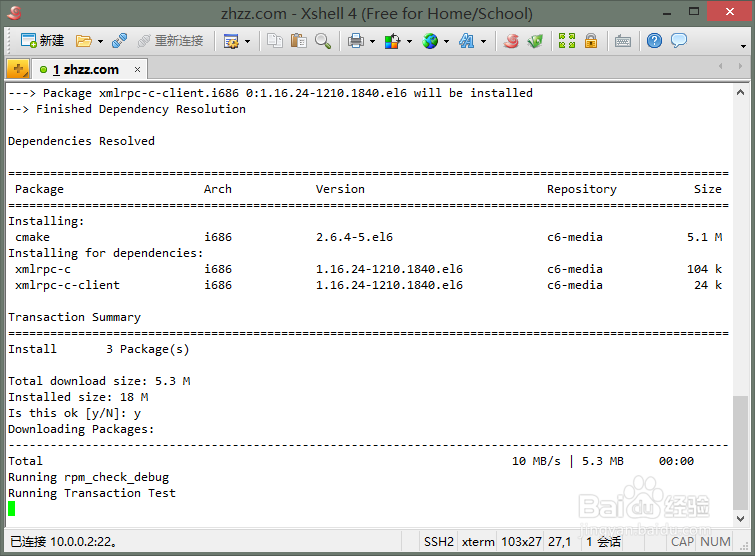Click the green Xftp transfer icon
Image resolution: width=755 pixels, height=556 pixels.
535,41
